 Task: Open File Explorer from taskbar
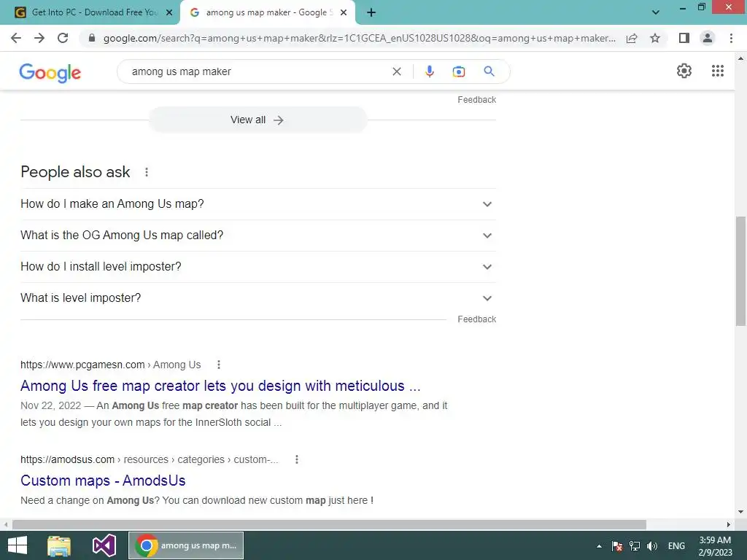[59, 545]
